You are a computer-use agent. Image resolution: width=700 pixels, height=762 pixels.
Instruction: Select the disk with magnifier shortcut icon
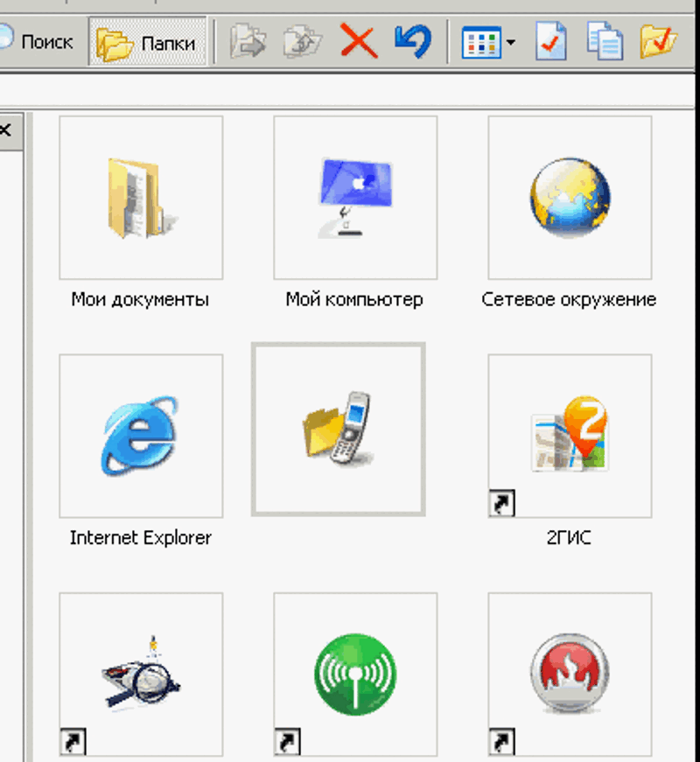pyautogui.click(x=141, y=674)
